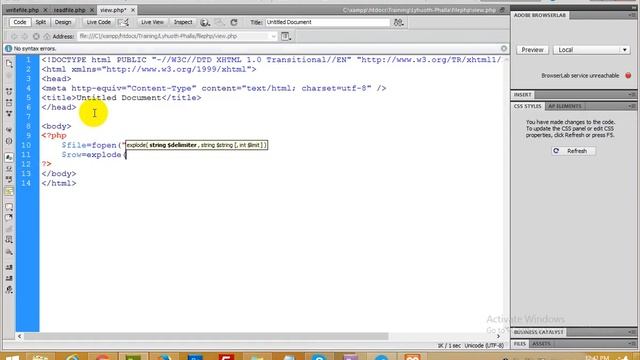This screenshot has height=360, width=640.
Task: Select the CSS Styles tab
Action: click(x=527, y=106)
